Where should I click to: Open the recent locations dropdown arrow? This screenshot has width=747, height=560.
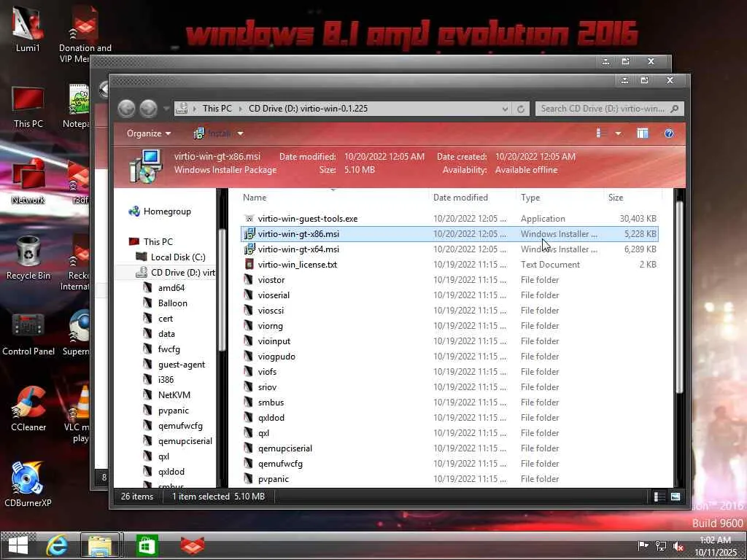click(x=166, y=109)
